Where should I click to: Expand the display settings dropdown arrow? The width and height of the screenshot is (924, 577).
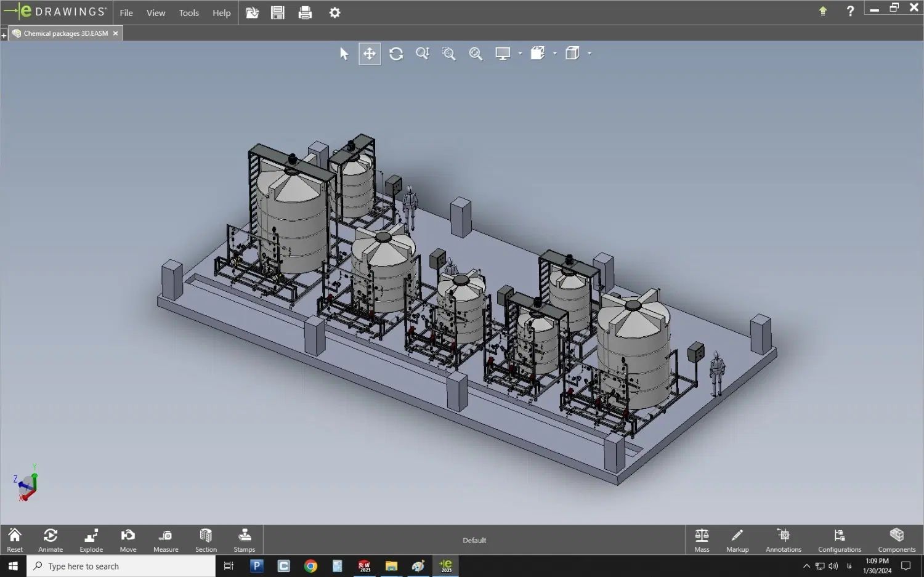521,54
